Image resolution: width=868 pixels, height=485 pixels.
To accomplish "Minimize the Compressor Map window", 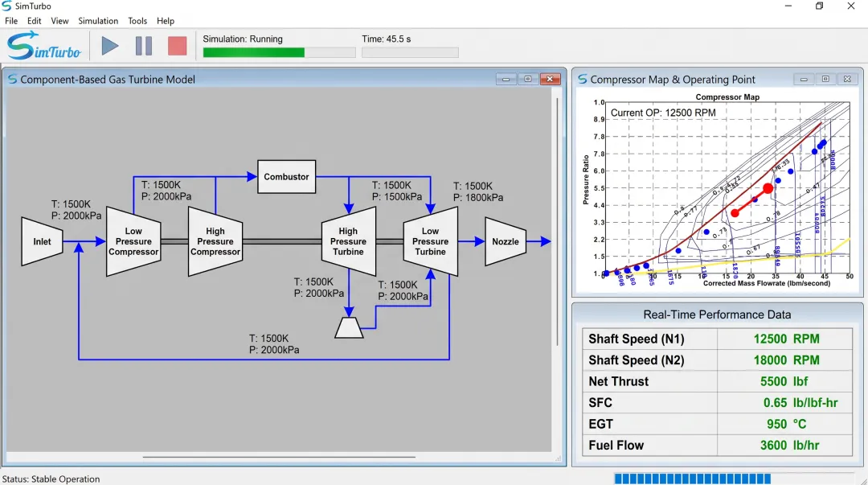I will (x=804, y=80).
